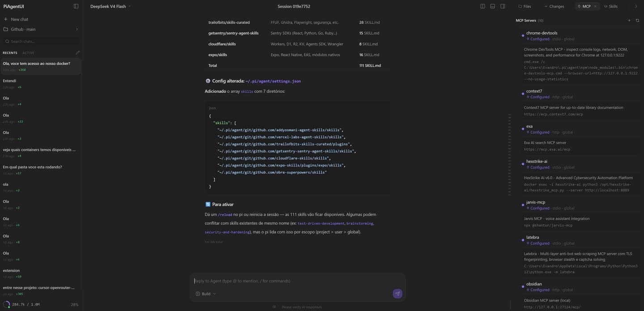644x311 pixels.
Task: Toggle the bottom panel layout icon in the top bar
Action: tap(492, 6)
